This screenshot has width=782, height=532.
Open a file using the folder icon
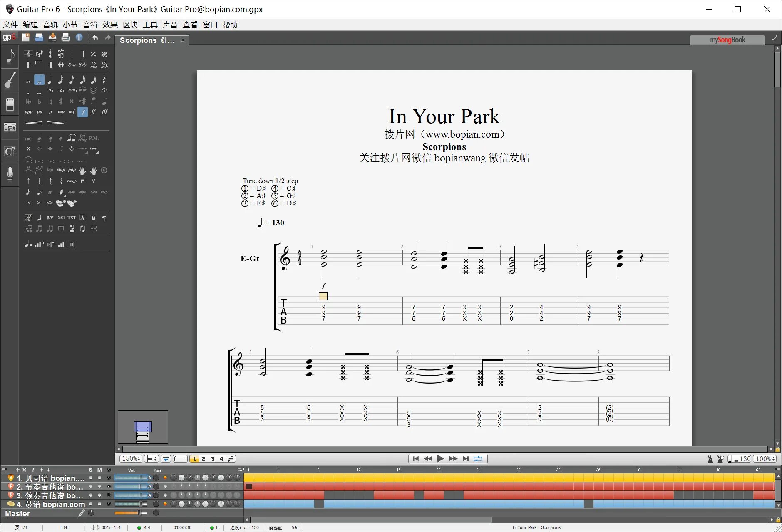[x=39, y=37]
